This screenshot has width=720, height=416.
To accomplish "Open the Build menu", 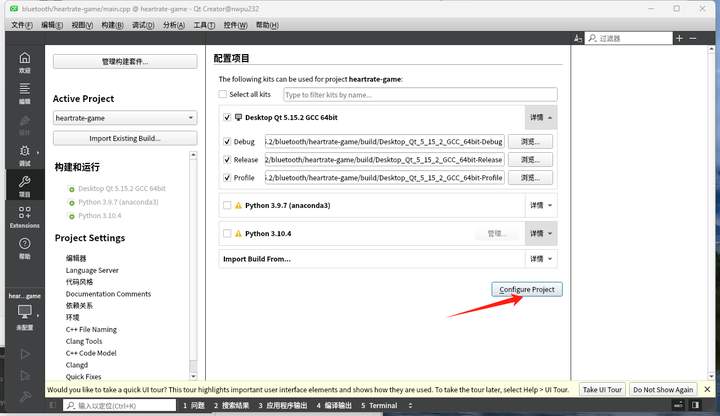I will pyautogui.click(x=112, y=25).
